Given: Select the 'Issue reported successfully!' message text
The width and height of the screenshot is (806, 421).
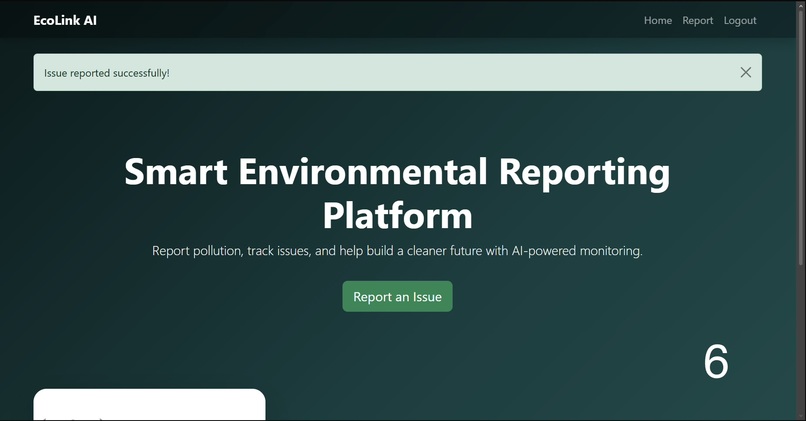Looking at the screenshot, I should pos(106,73).
